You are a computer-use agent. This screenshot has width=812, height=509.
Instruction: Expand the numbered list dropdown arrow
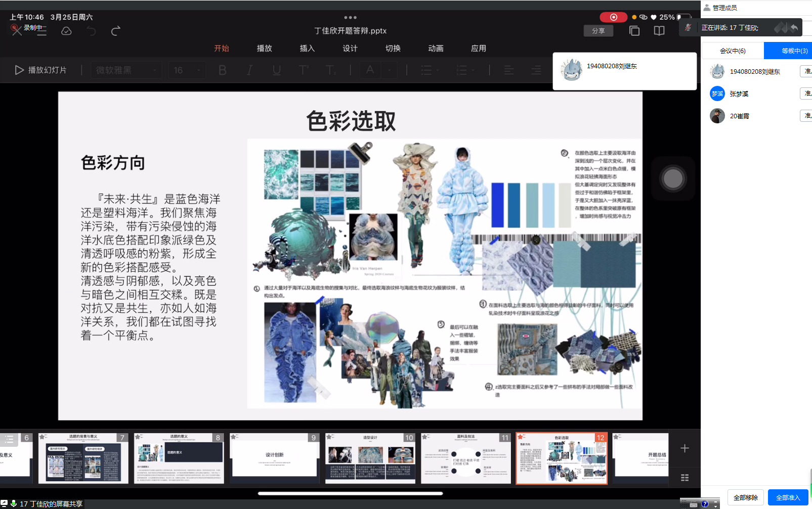click(474, 70)
